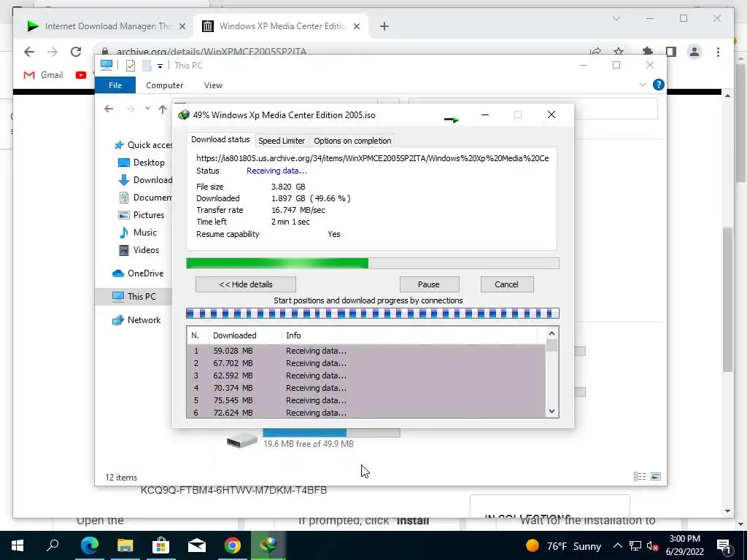Viewport: 747px width, 560px height.
Task: Click the overall download progress bar
Action: [373, 263]
